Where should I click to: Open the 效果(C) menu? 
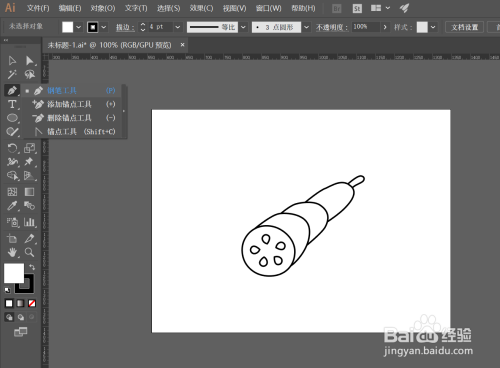point(201,8)
